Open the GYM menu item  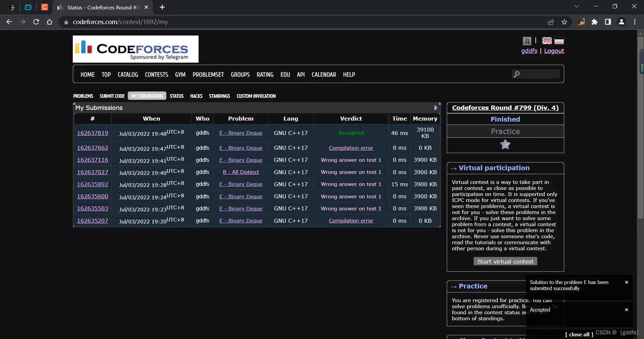180,74
